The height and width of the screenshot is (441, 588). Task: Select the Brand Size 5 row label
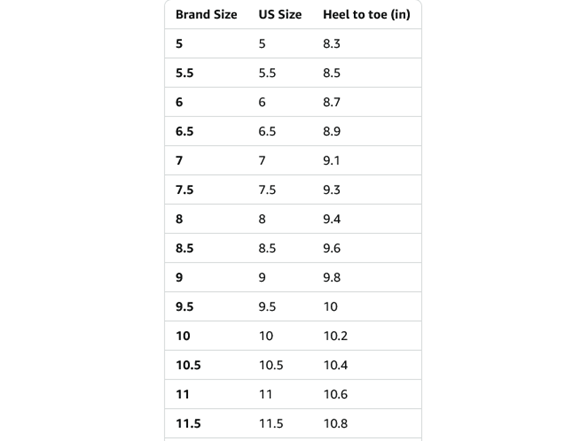(x=179, y=44)
